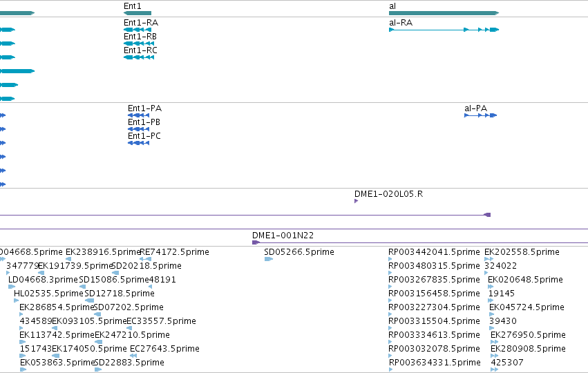This screenshot has width=588, height=373.
Task: Click EST label LD04668.3prime
Action: (x=43, y=280)
